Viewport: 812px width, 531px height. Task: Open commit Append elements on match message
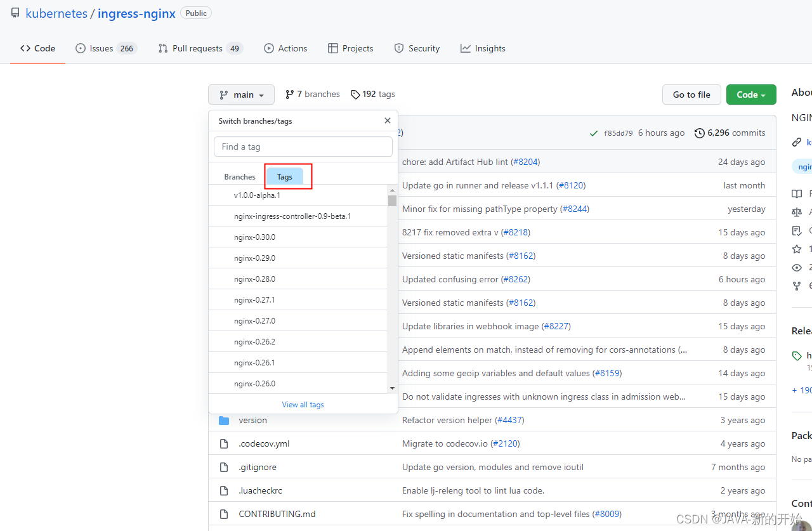pyautogui.click(x=545, y=350)
